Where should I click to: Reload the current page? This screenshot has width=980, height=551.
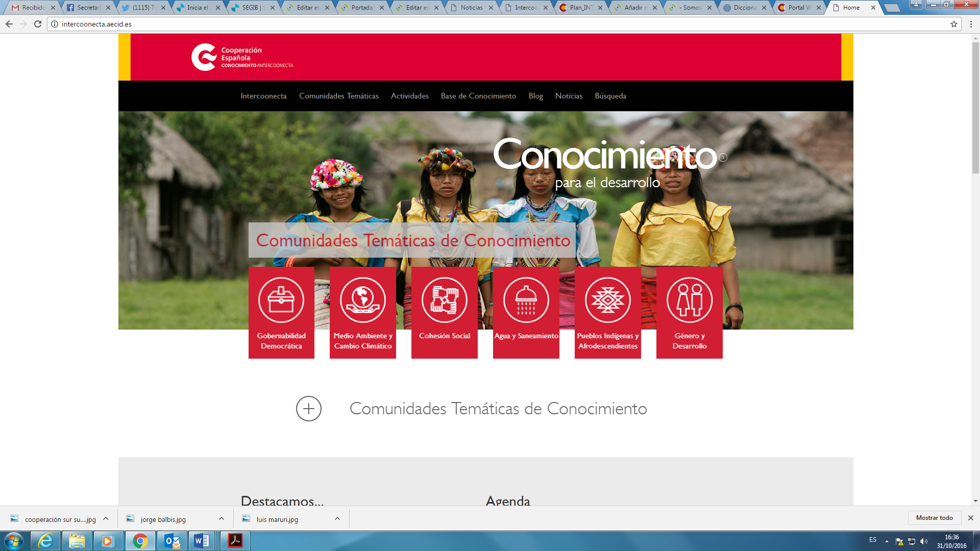coord(38,24)
